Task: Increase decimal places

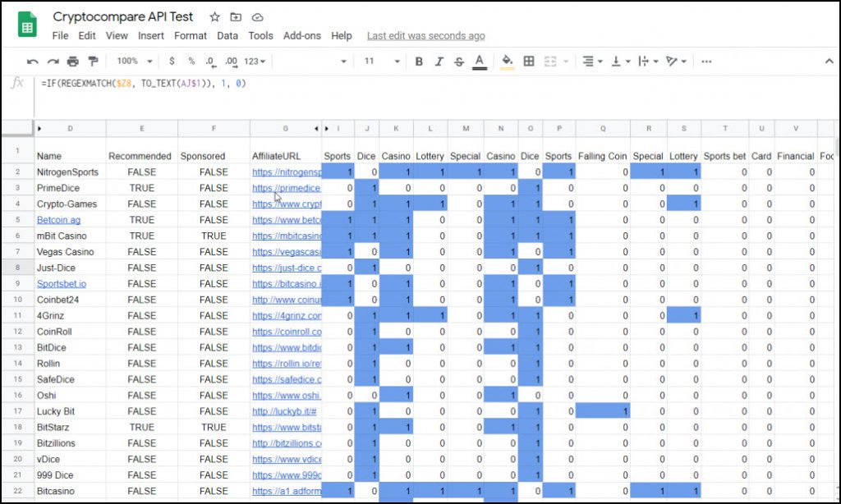Action: [x=231, y=62]
